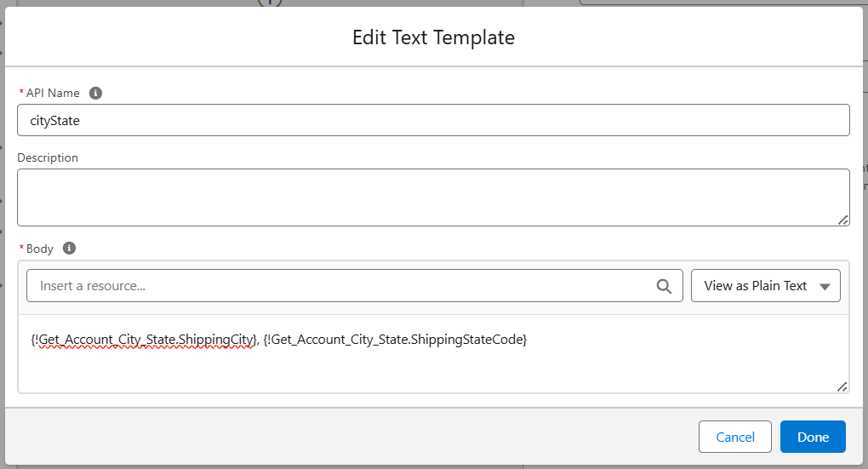
Task: Open the View as Plain Text dropdown
Action: pos(766,286)
